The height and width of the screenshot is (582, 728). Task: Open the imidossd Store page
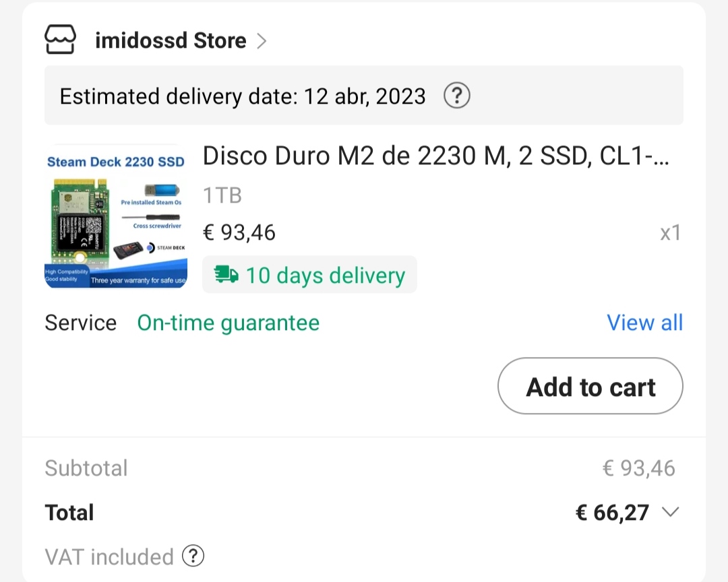[171, 41]
